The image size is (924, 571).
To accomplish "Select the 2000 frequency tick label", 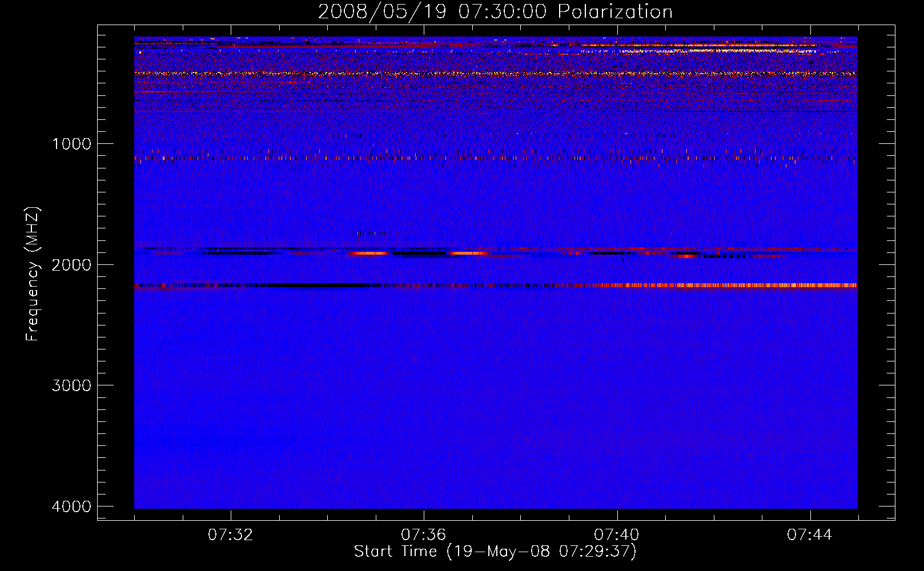I will coord(71,264).
